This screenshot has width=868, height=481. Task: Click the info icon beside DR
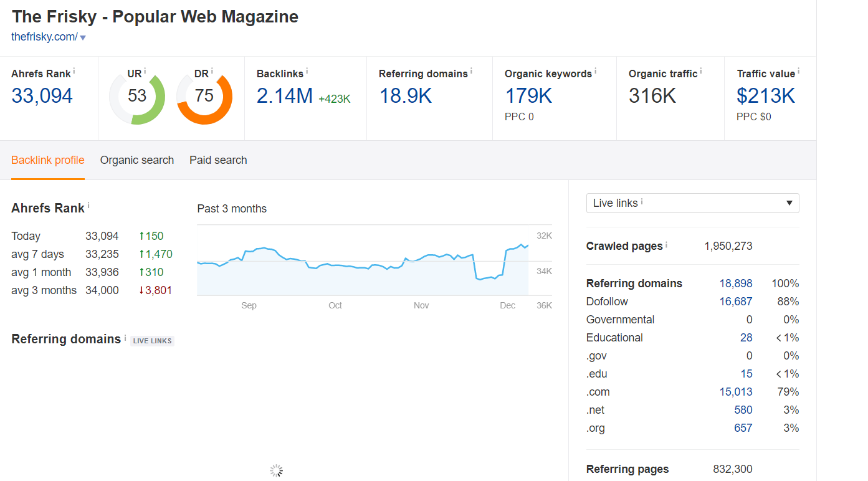(x=212, y=72)
